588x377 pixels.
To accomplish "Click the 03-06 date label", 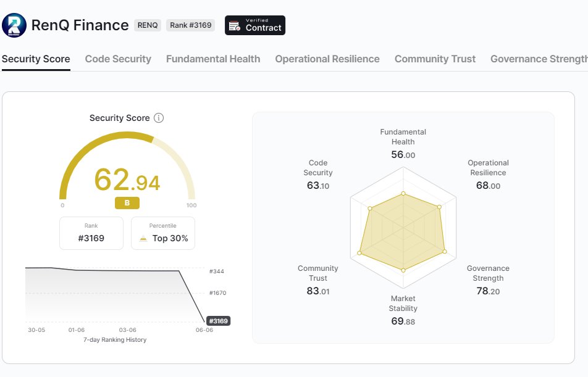I will [x=127, y=330].
